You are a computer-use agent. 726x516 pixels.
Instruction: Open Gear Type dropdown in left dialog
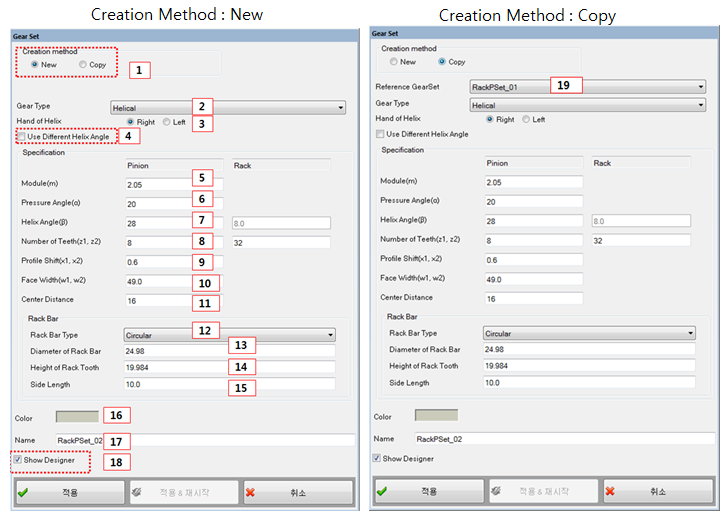[228, 108]
